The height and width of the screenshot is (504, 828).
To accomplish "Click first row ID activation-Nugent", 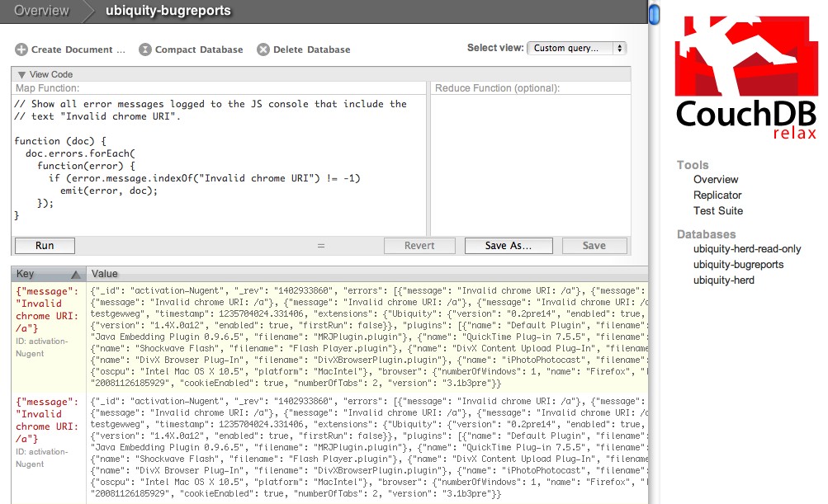I will pos(42,347).
